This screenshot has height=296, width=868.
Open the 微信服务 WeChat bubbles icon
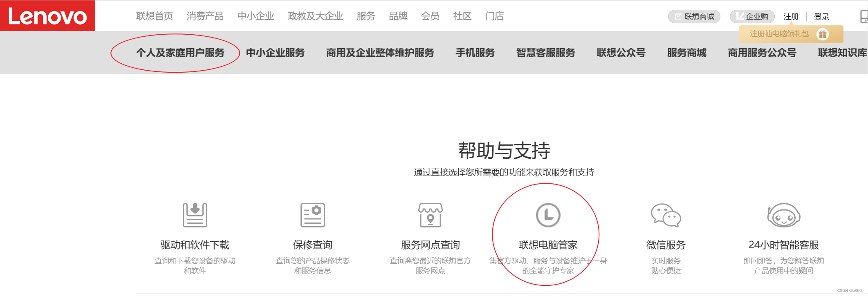(666, 215)
